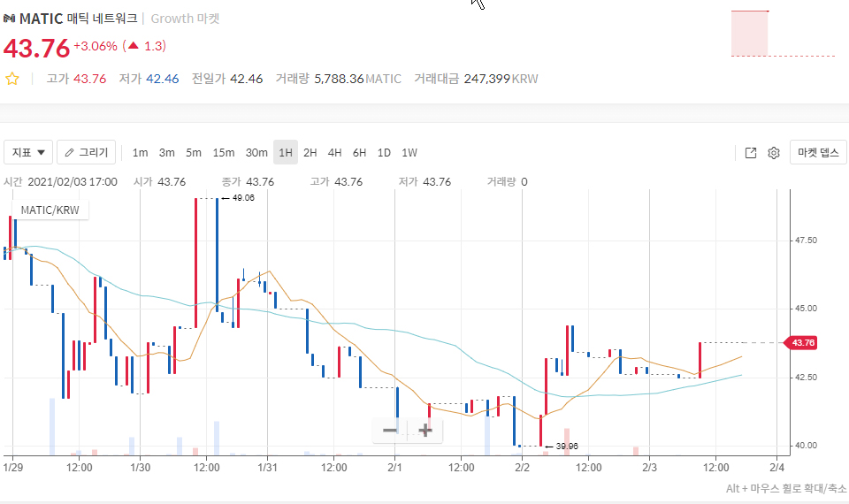This screenshot has width=849, height=504.
Task: Zoom in chart with plus button
Action: tap(425, 431)
